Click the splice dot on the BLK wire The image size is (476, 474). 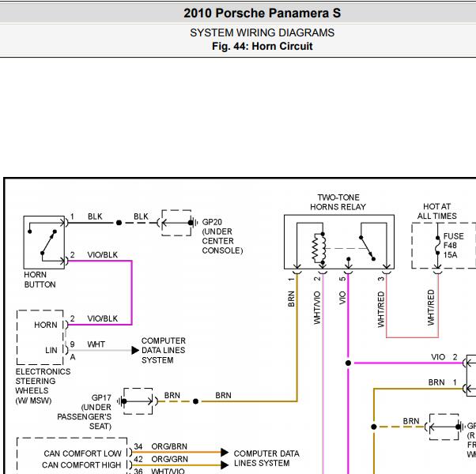tap(119, 223)
